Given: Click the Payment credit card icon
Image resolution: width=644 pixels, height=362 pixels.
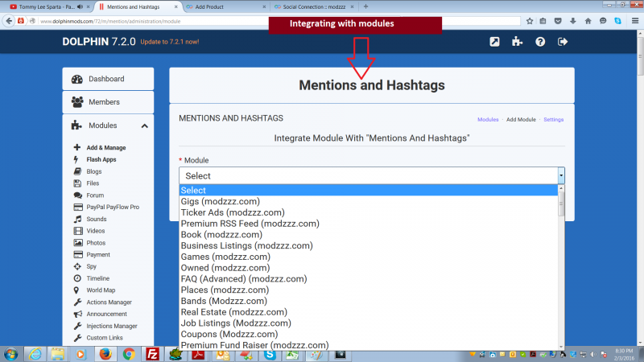Looking at the screenshot, I should [x=78, y=255].
